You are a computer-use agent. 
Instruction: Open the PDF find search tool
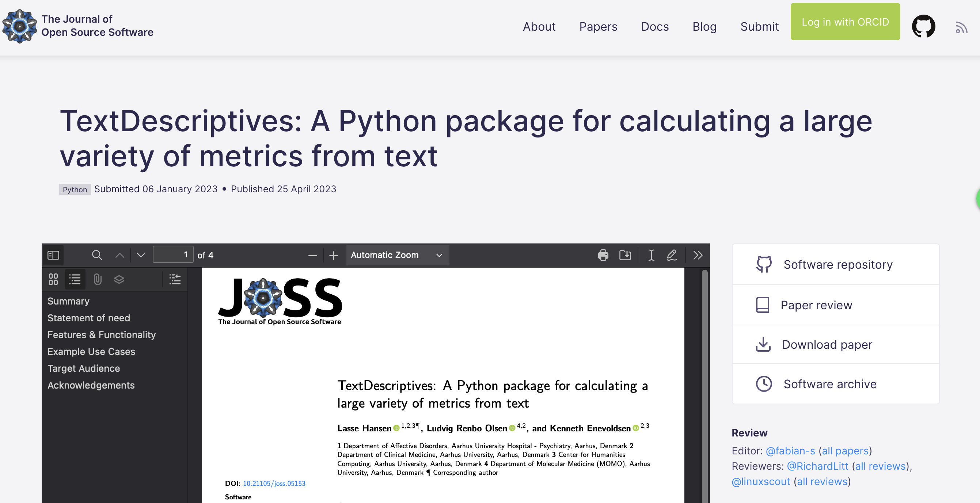(97, 255)
